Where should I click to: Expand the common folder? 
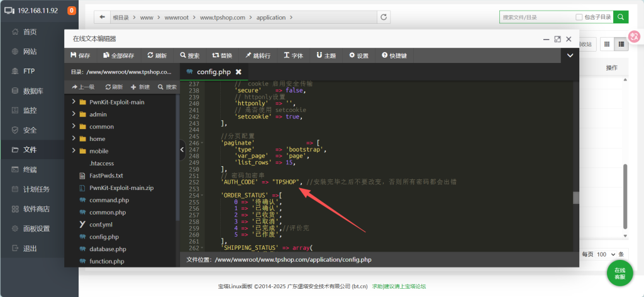(x=74, y=126)
